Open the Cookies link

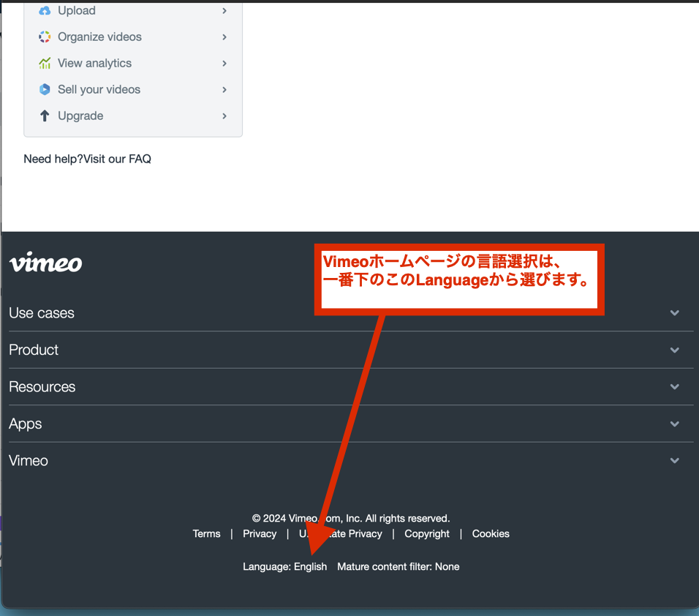pos(490,534)
